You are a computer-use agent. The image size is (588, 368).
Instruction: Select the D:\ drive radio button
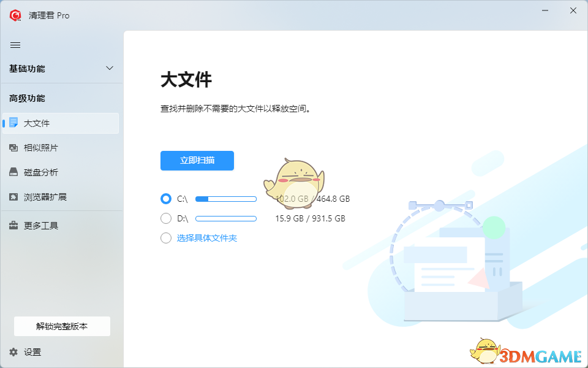point(166,218)
